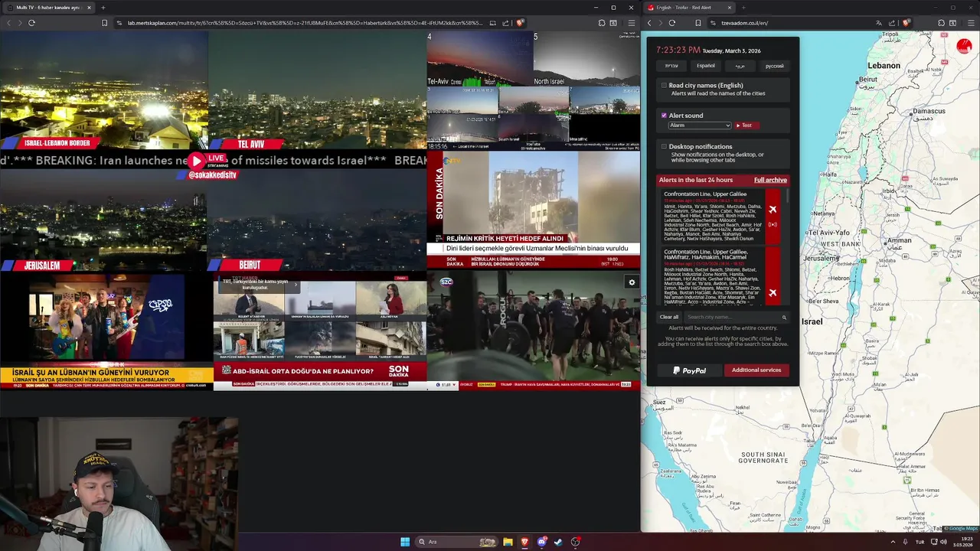
Task: Close the Multi TV tab
Action: pyautogui.click(x=89, y=8)
